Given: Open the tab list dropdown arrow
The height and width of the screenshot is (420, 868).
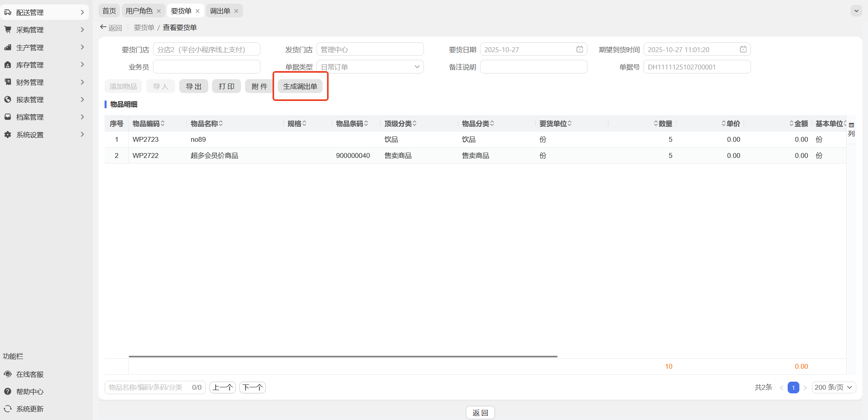Looking at the screenshot, I should click(x=856, y=11).
